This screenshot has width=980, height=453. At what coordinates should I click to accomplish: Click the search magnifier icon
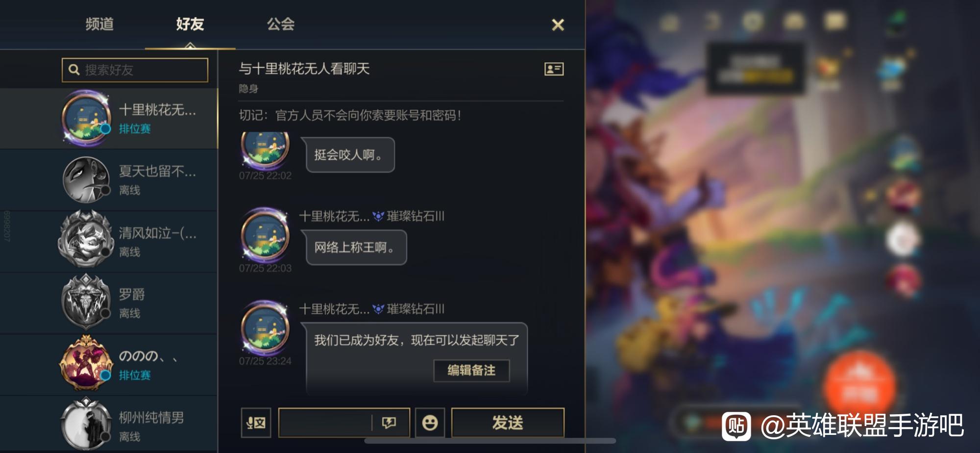click(74, 70)
